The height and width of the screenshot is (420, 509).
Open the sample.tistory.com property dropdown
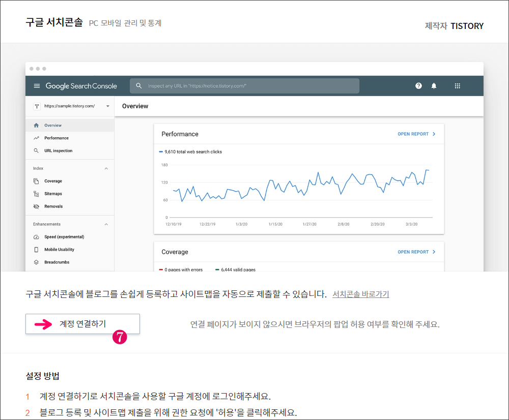[x=107, y=106]
